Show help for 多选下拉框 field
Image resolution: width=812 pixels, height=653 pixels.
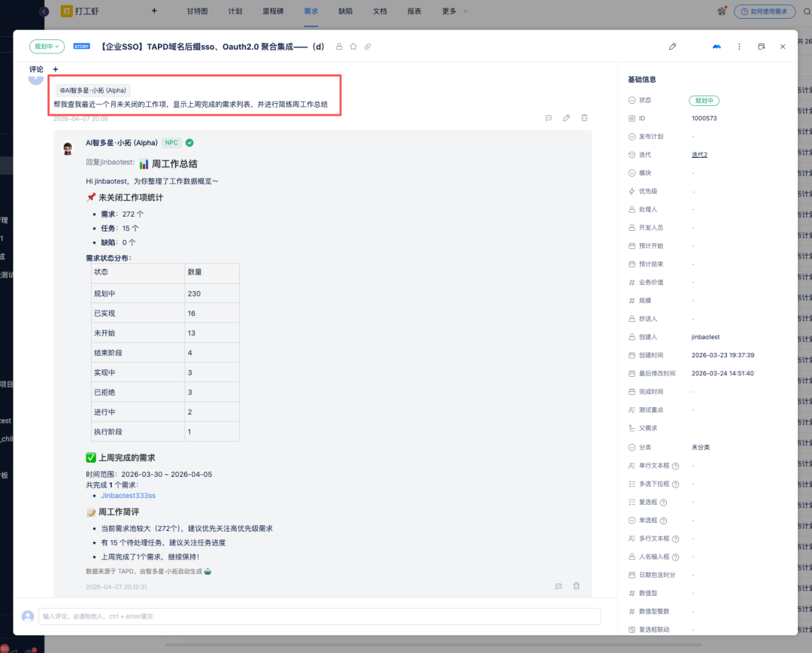pos(675,484)
